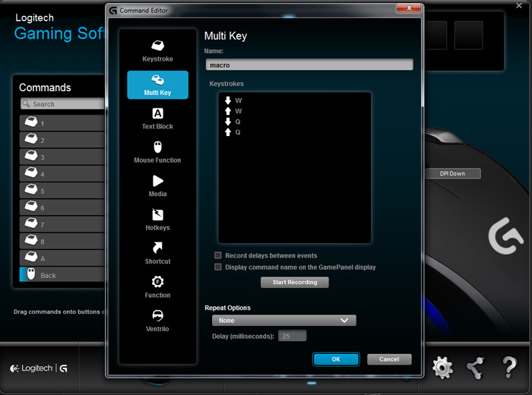Viewport: 532px width, 395px height.
Task: Open help question mark icon
Action: 509,367
